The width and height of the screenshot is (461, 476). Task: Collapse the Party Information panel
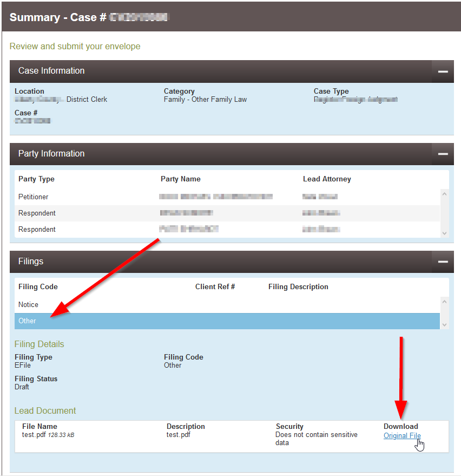coord(443,154)
